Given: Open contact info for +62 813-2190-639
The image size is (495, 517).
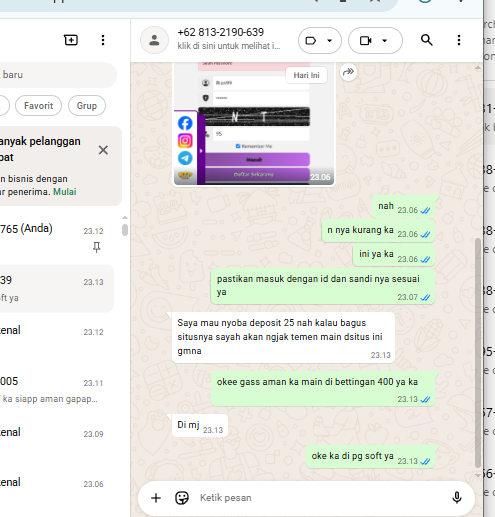Looking at the screenshot, I should [x=229, y=39].
